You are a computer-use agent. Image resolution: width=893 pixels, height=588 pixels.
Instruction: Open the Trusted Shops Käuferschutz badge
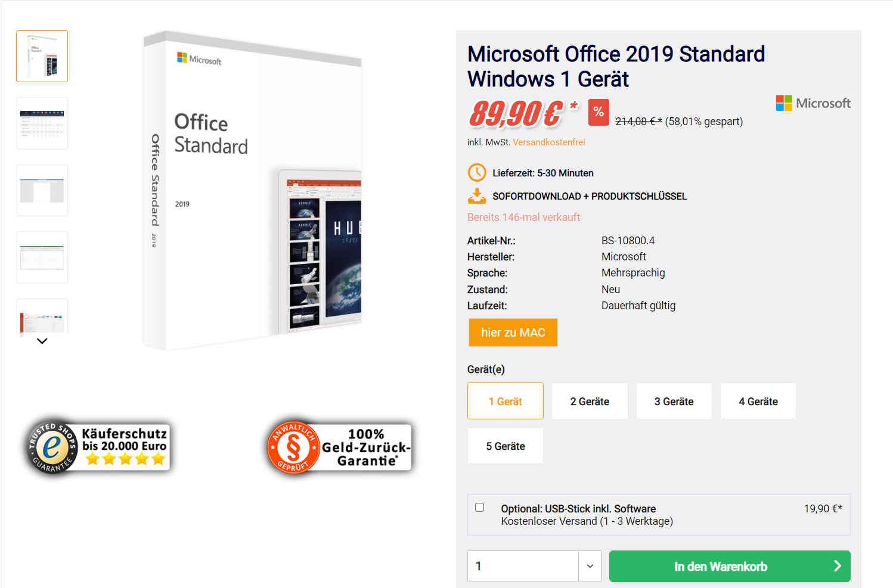point(99,446)
